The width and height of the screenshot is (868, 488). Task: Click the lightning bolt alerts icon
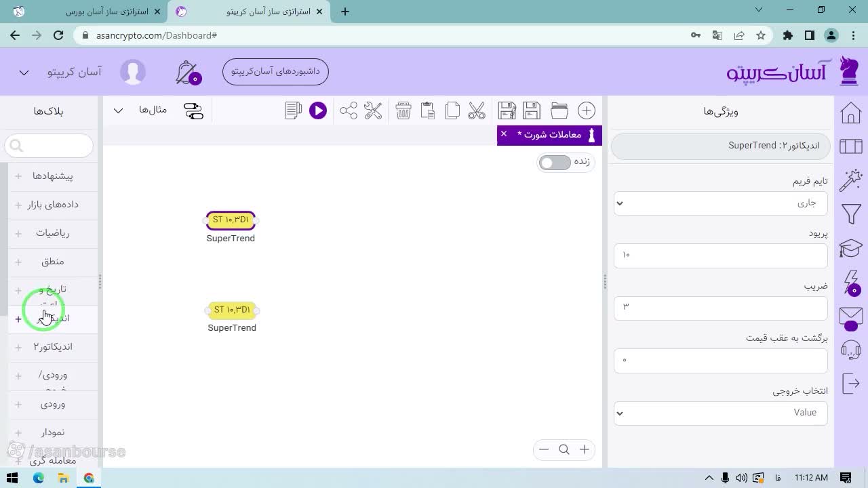pos(852,283)
